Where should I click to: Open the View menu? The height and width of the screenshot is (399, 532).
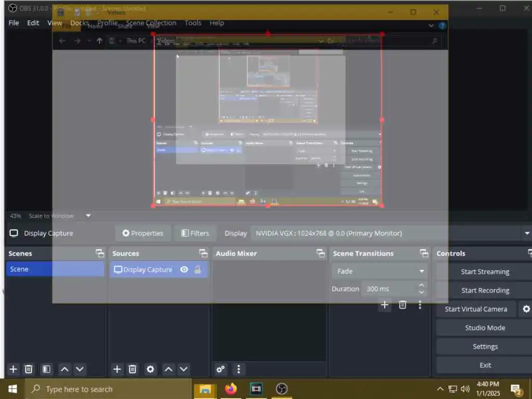tap(55, 23)
